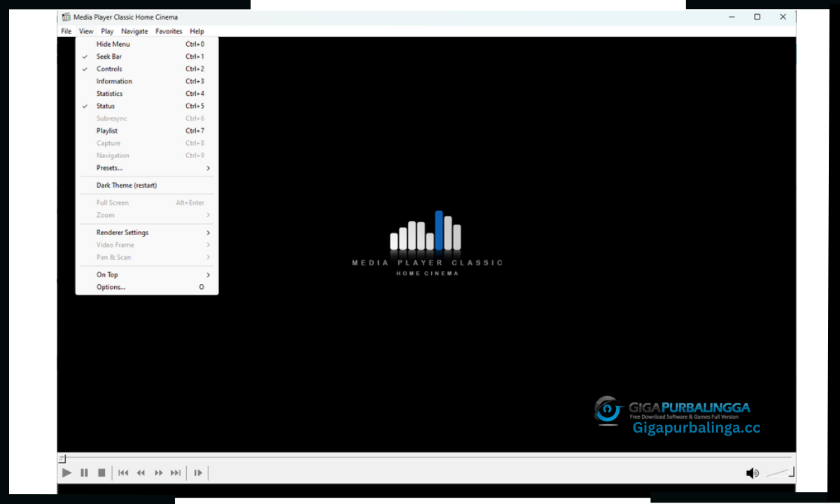Close the Media Player Classic window
The height and width of the screenshot is (504, 840).
783,17
